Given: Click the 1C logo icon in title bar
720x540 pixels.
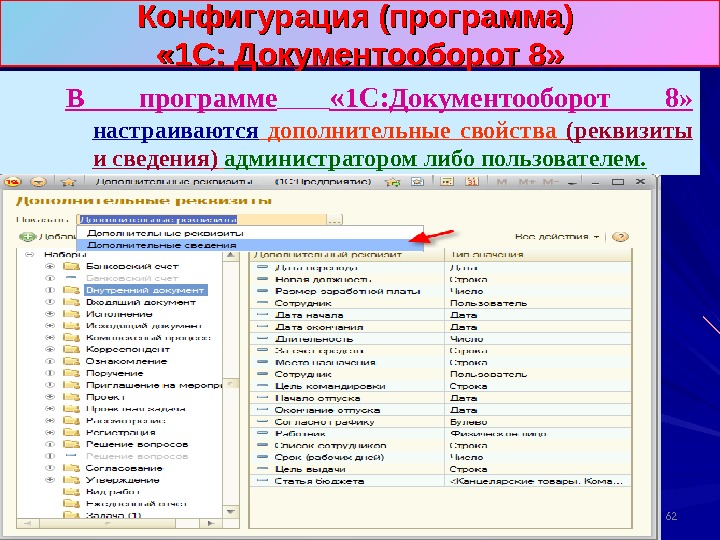Looking at the screenshot, I should pyautogui.click(x=13, y=182).
